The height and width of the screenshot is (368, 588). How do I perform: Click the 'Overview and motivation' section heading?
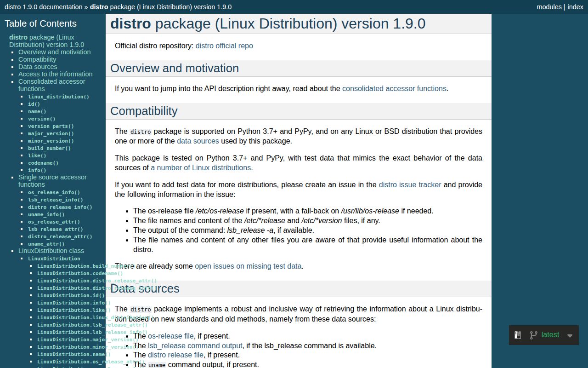tap(175, 68)
